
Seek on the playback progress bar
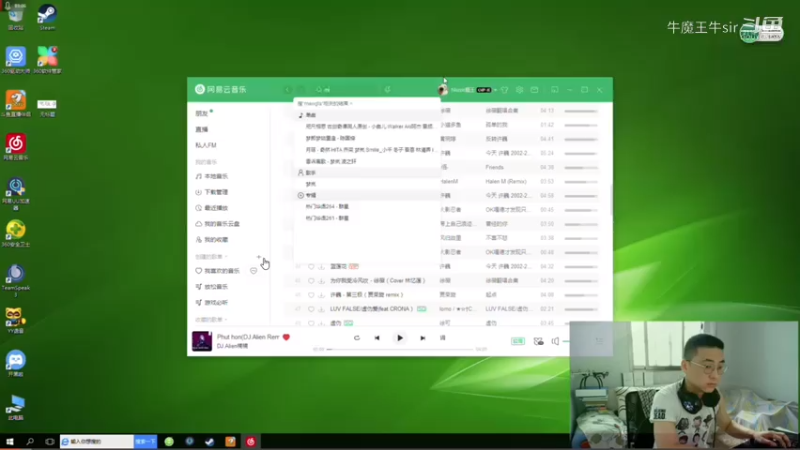tap(401, 349)
